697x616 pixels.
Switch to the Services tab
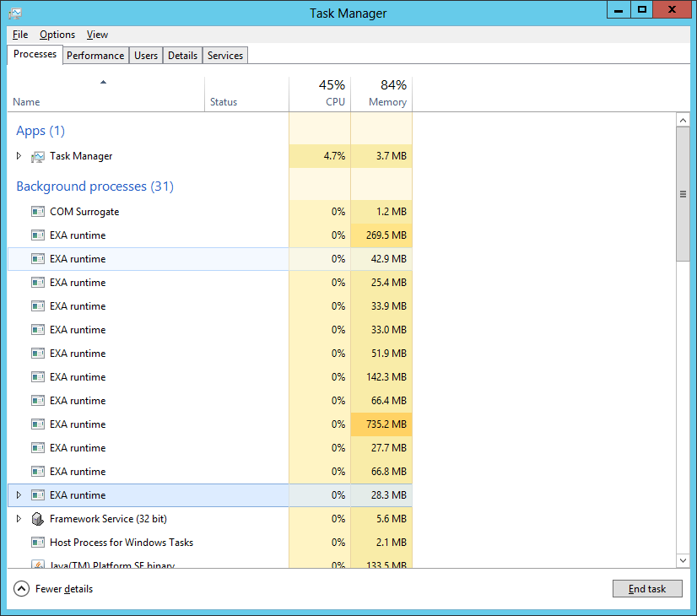[x=225, y=56]
